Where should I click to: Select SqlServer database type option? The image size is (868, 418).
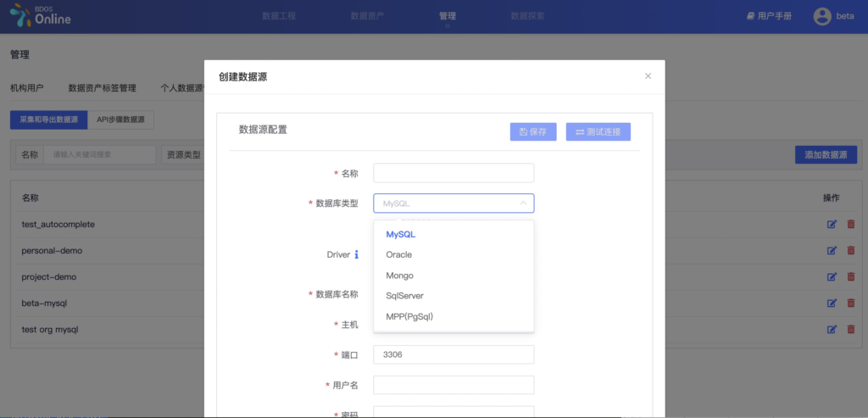404,296
